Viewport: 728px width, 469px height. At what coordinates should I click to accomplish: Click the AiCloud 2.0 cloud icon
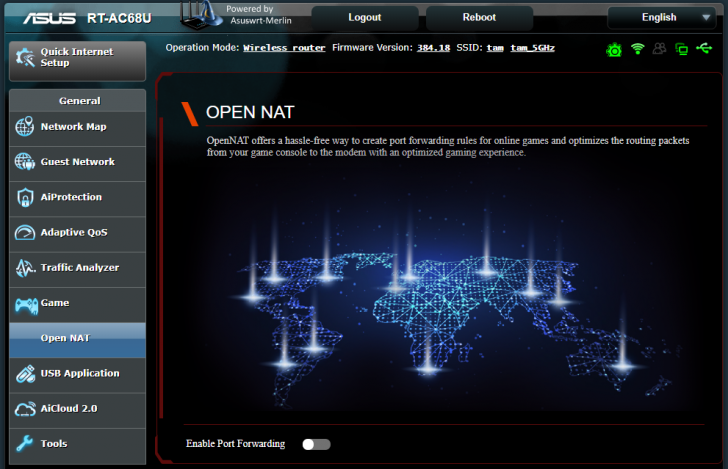click(25, 409)
